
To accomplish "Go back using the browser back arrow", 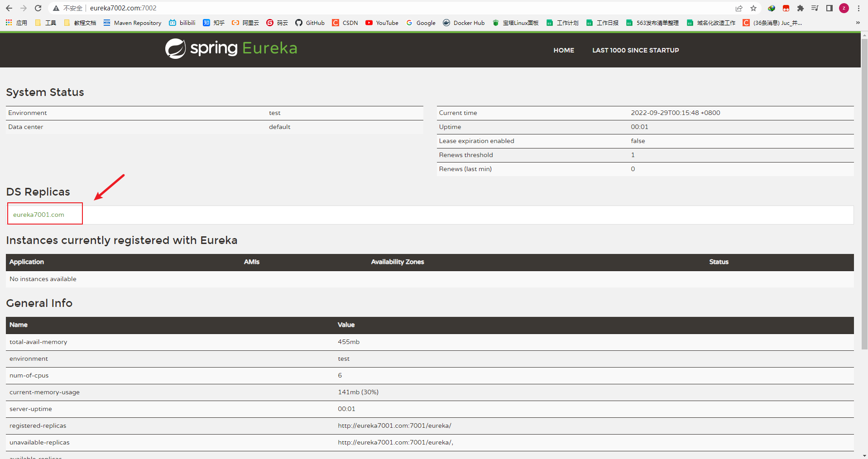I will [x=9, y=8].
